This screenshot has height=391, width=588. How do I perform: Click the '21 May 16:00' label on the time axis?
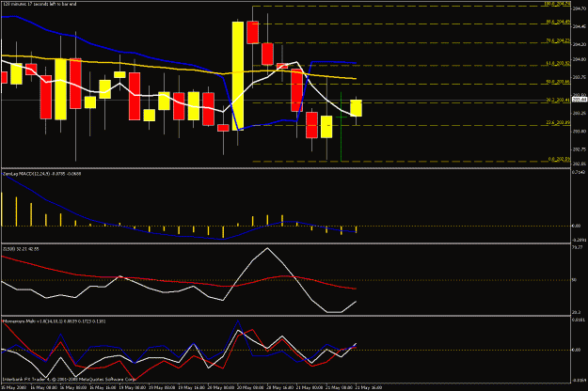coord(368,387)
